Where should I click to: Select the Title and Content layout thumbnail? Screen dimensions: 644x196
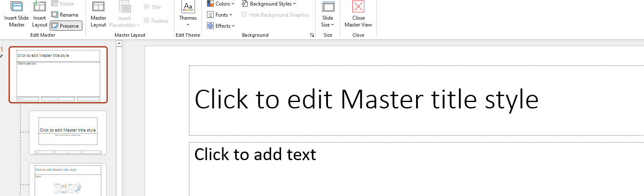pos(68,180)
